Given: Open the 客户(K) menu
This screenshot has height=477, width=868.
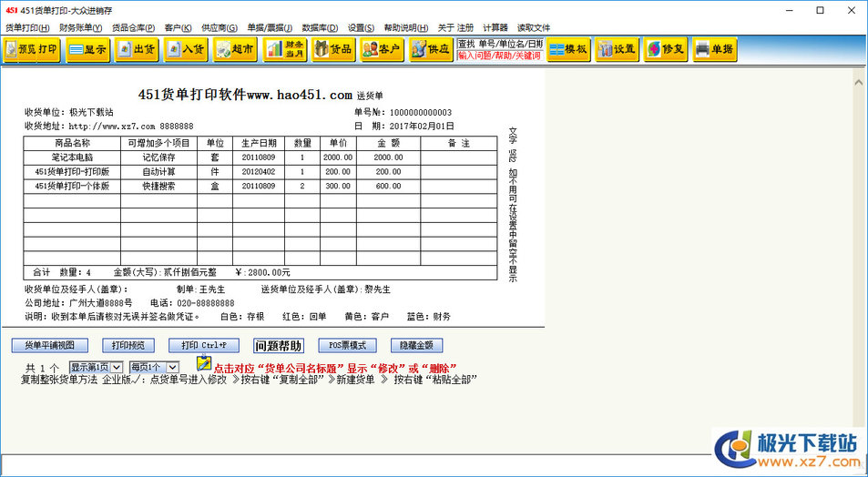Looking at the screenshot, I should [179, 27].
